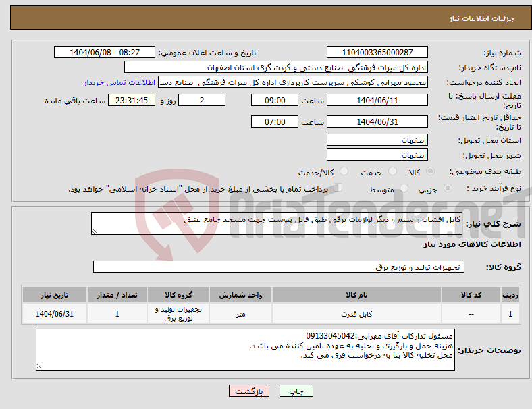Viewport: 532px width, 409px height.
Task: Toggle the Islamic treasury payment checkbox
Action: click(x=338, y=187)
